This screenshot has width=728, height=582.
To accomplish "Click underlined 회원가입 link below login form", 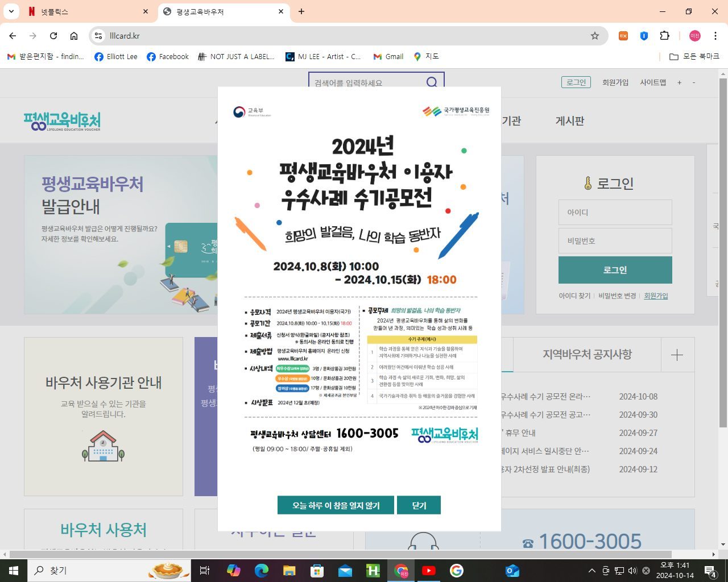I will [x=656, y=296].
